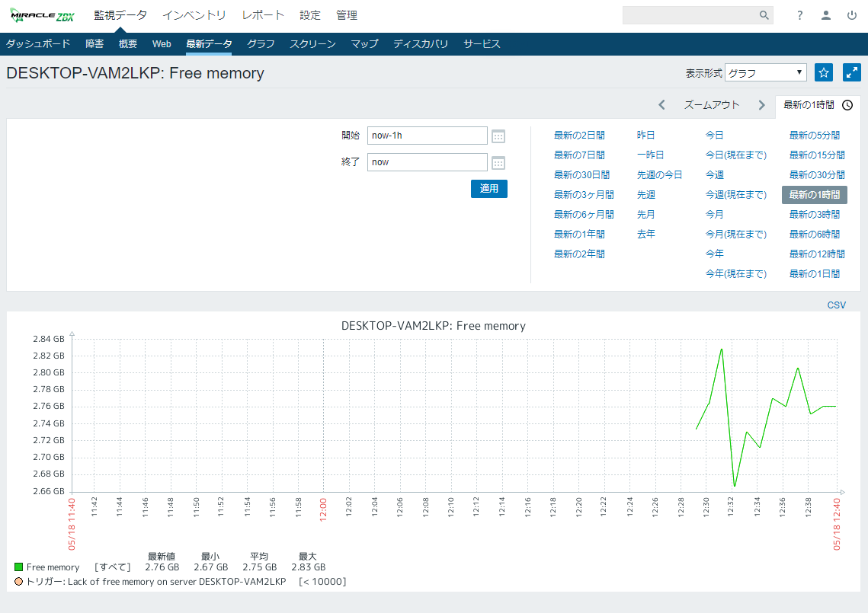Screen dimensions: 868x613
Task: Add graph to favorites with star icon
Action: (824, 72)
